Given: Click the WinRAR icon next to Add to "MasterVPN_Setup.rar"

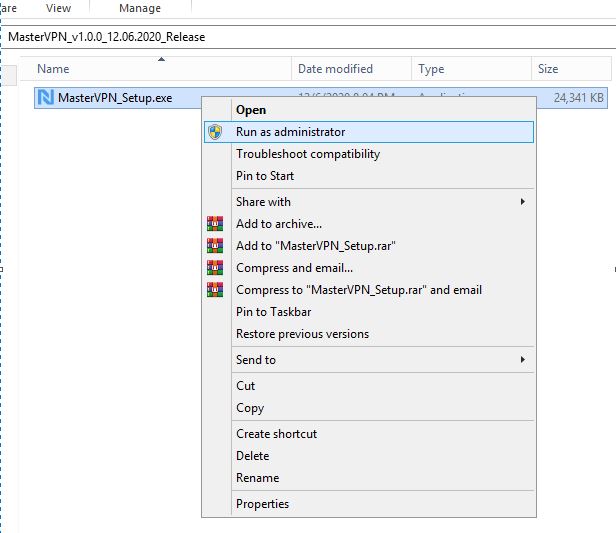Looking at the screenshot, I should click(215, 245).
